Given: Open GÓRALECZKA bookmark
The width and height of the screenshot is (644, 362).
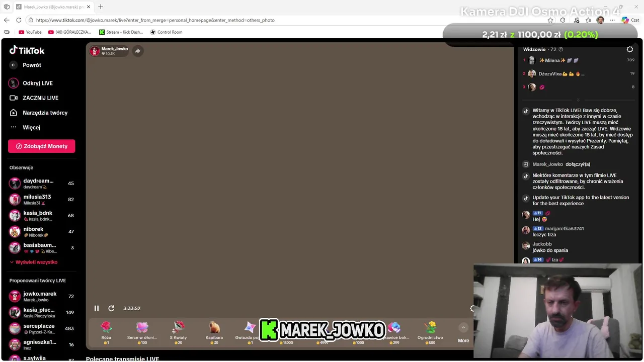Looking at the screenshot, I should pyautogui.click(x=70, y=32).
